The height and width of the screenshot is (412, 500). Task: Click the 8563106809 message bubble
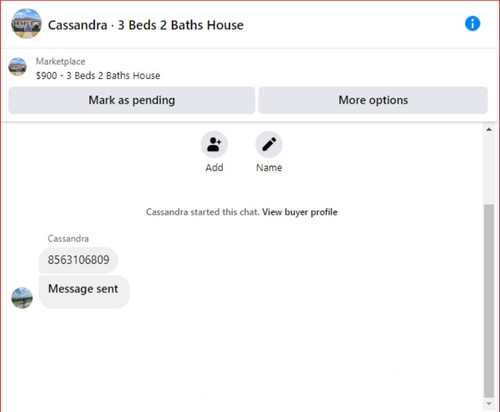pos(78,260)
